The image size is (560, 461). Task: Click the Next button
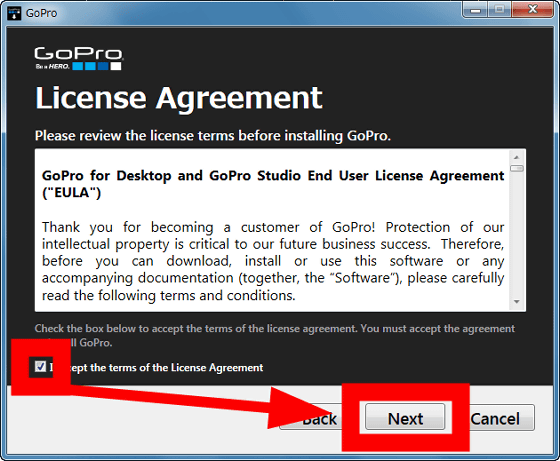[405, 417]
